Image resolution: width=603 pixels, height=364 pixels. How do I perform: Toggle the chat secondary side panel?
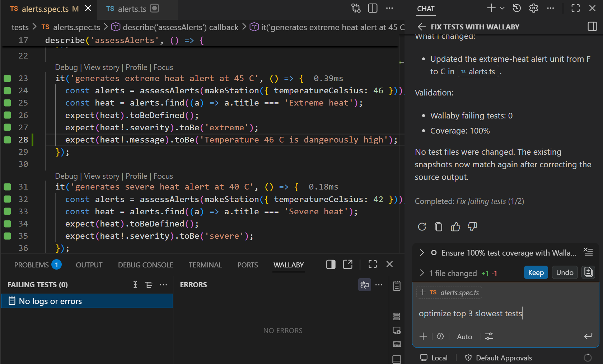[x=593, y=27]
